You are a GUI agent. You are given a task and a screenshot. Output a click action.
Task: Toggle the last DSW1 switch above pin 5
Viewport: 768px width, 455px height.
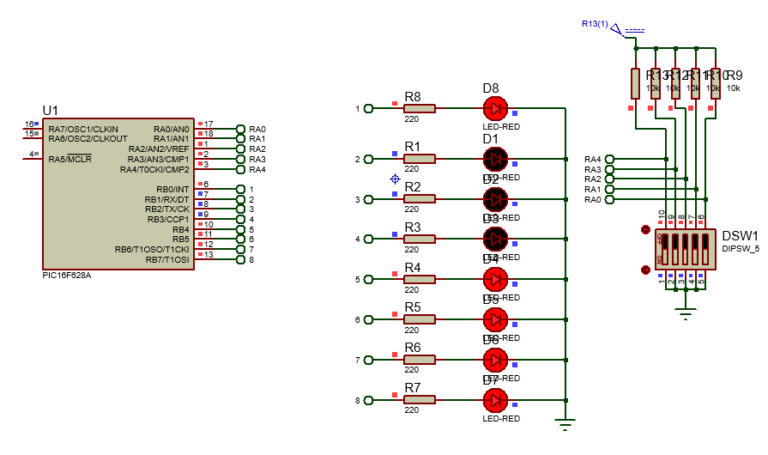coord(705,249)
